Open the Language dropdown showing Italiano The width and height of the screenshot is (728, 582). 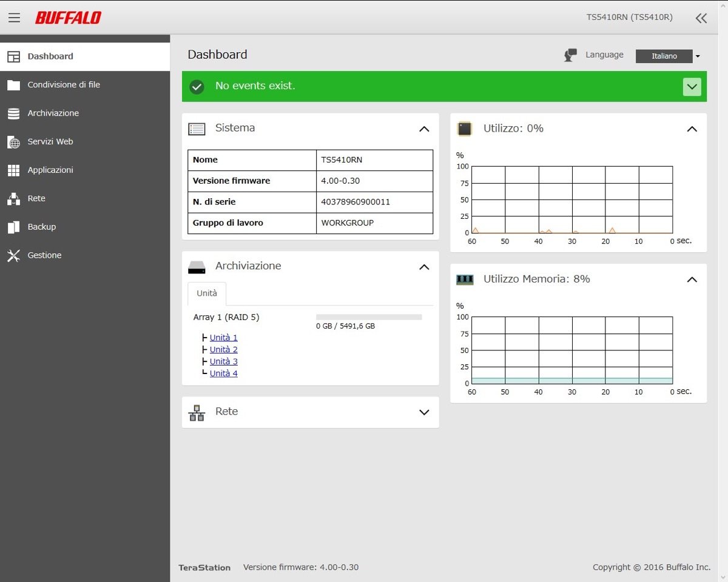coord(667,56)
